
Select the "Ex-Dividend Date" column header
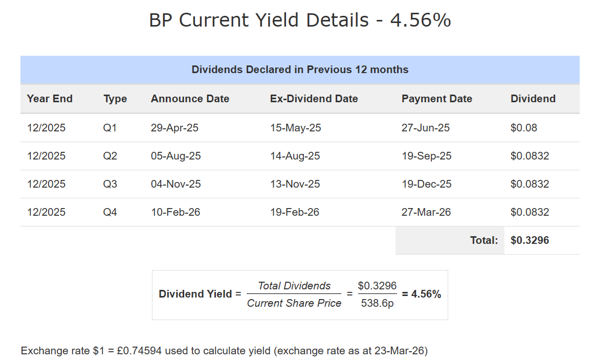(314, 99)
